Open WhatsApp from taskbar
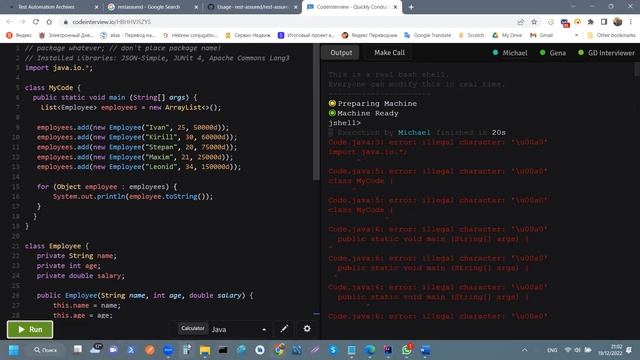This screenshot has width=640, height=360. click(x=407, y=350)
